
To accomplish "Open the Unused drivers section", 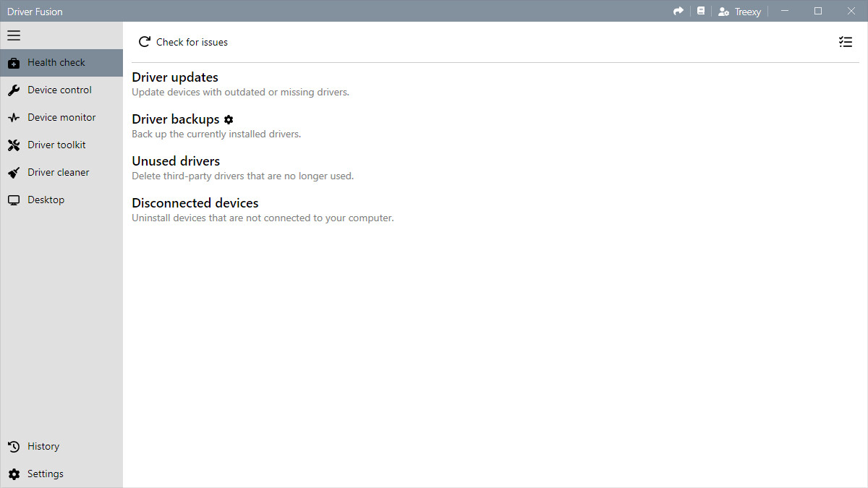I will (176, 161).
